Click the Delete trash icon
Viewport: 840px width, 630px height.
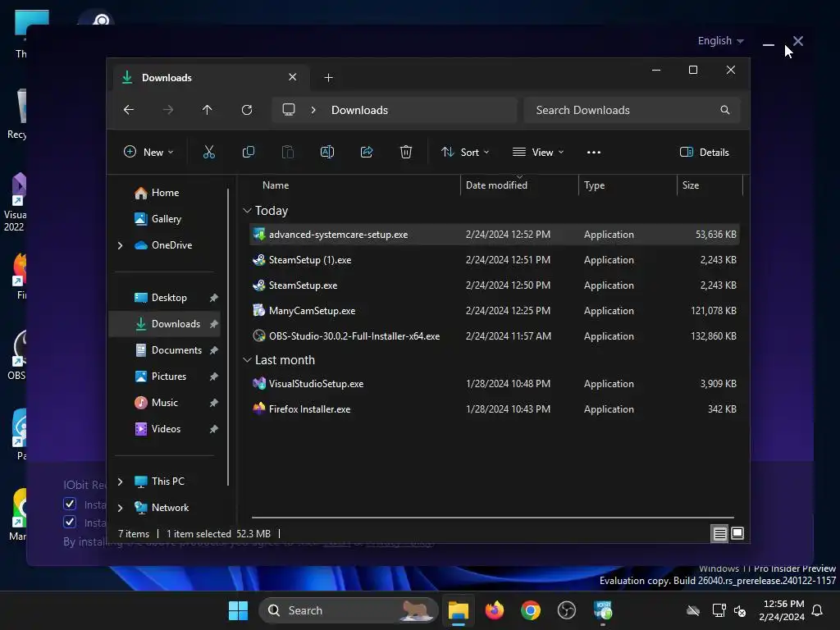pyautogui.click(x=405, y=152)
